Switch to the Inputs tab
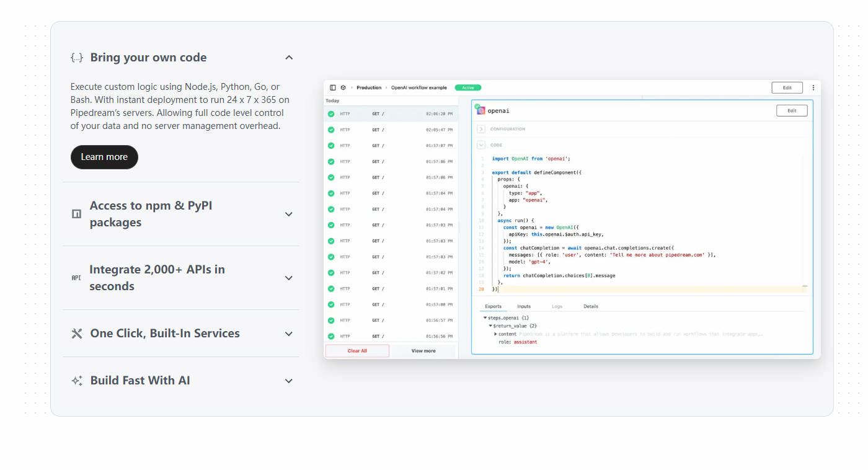The image size is (868, 470). pos(524,306)
